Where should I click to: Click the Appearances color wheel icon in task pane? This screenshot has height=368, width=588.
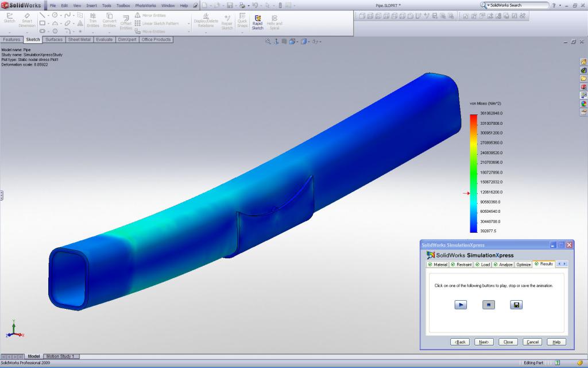pos(583,103)
